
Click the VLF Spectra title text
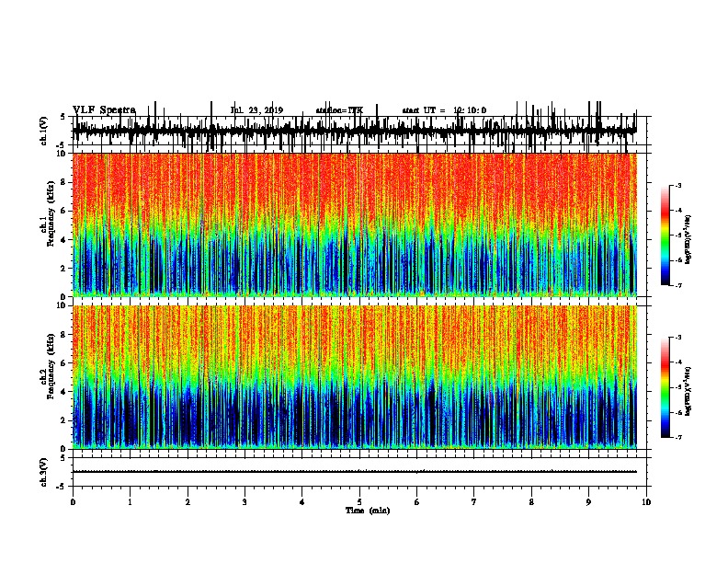click(104, 110)
